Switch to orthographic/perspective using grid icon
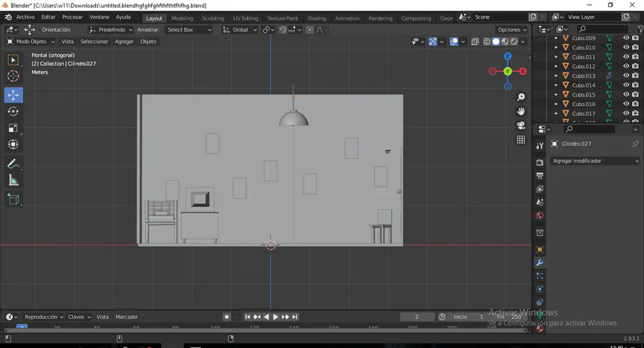The width and height of the screenshot is (644, 348). click(x=521, y=140)
